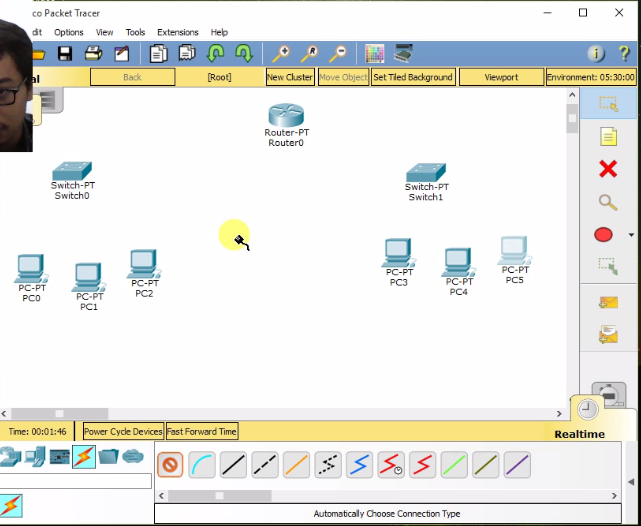Click the Zoom Reset magnifier
641x526 pixels.
[x=309, y=54]
